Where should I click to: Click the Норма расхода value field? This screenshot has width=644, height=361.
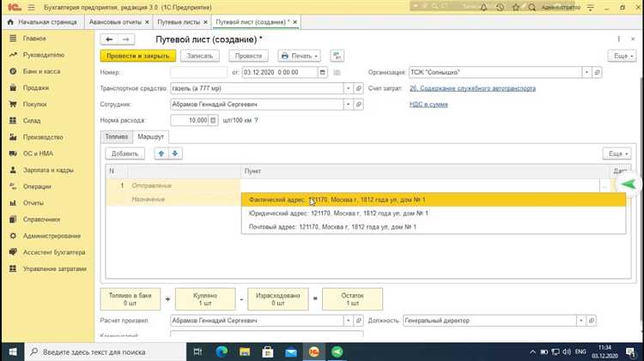pos(190,120)
